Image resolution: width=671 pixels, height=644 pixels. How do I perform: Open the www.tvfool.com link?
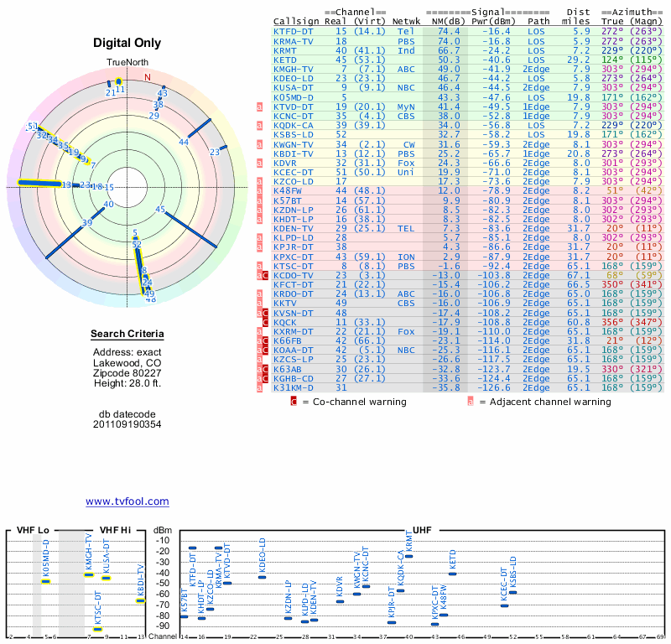coord(127,501)
